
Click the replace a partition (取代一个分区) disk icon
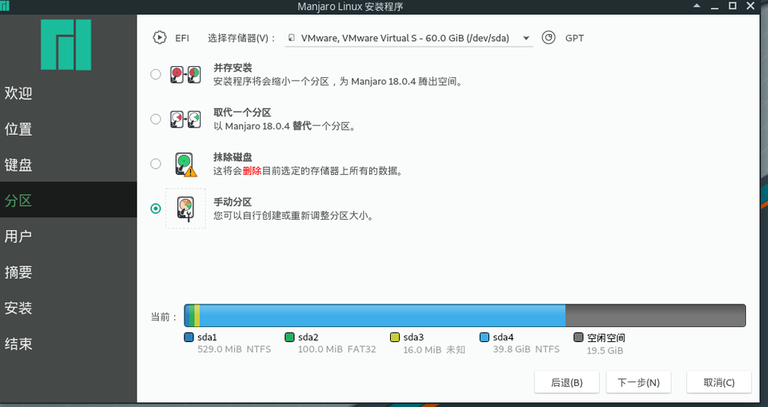(186, 119)
